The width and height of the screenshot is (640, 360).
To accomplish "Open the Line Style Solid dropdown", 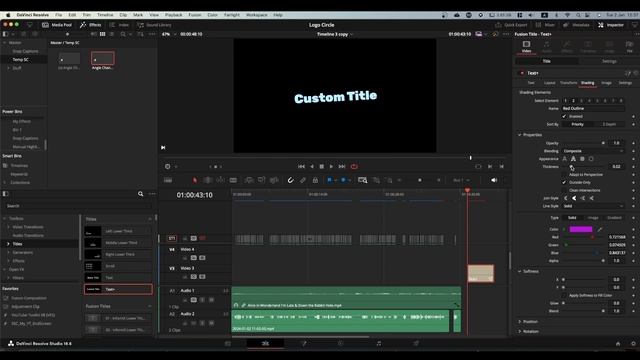I will click(593, 206).
